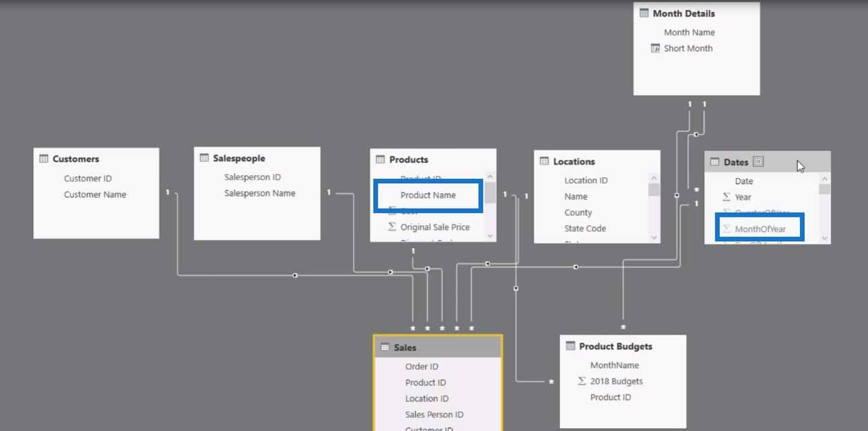
Task: Select the Product Budgets table header
Action: 623,347
